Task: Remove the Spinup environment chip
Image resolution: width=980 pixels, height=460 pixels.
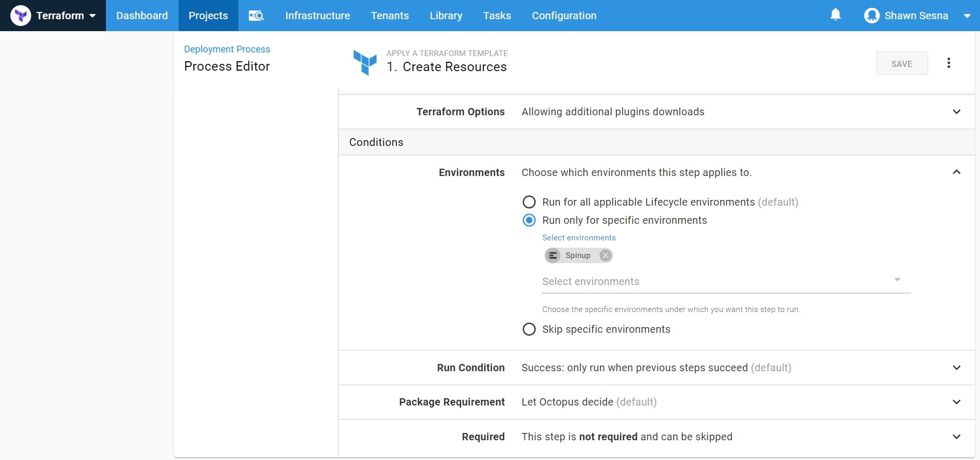Action: 605,255
